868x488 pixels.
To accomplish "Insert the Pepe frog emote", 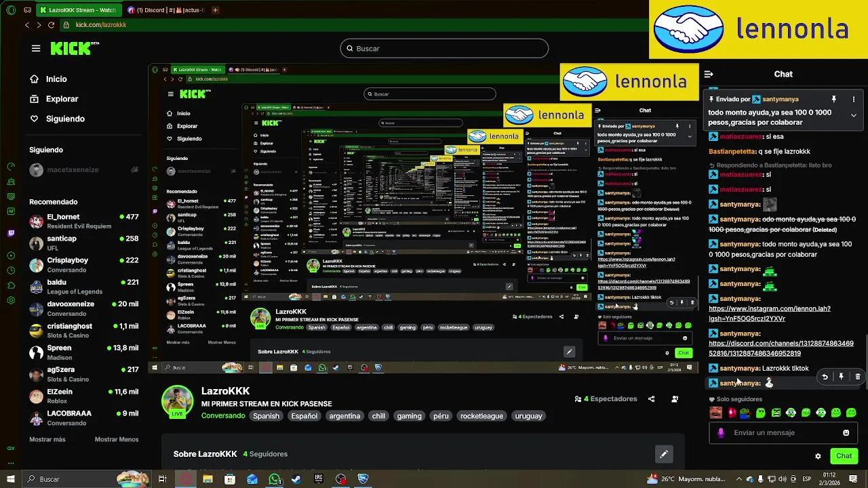I will (x=745, y=413).
